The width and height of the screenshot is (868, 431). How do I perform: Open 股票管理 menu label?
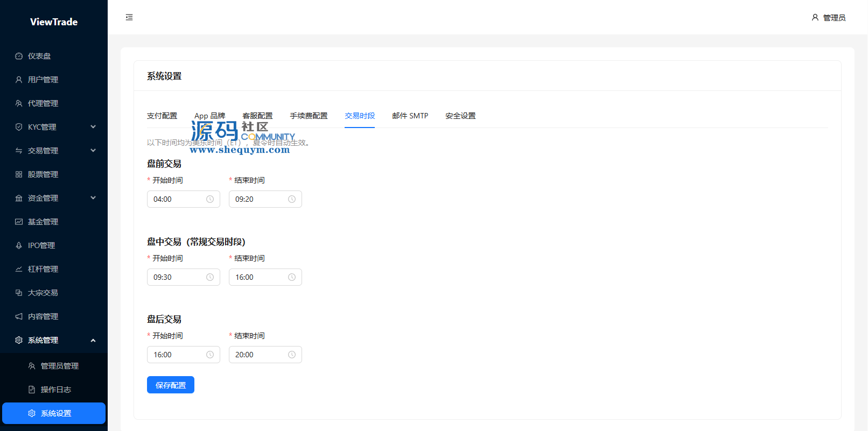tap(43, 174)
